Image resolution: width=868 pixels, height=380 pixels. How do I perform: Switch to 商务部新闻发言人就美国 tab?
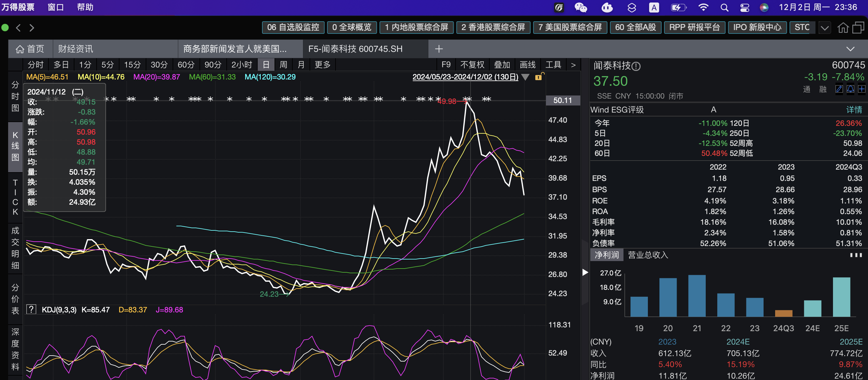tap(240, 49)
